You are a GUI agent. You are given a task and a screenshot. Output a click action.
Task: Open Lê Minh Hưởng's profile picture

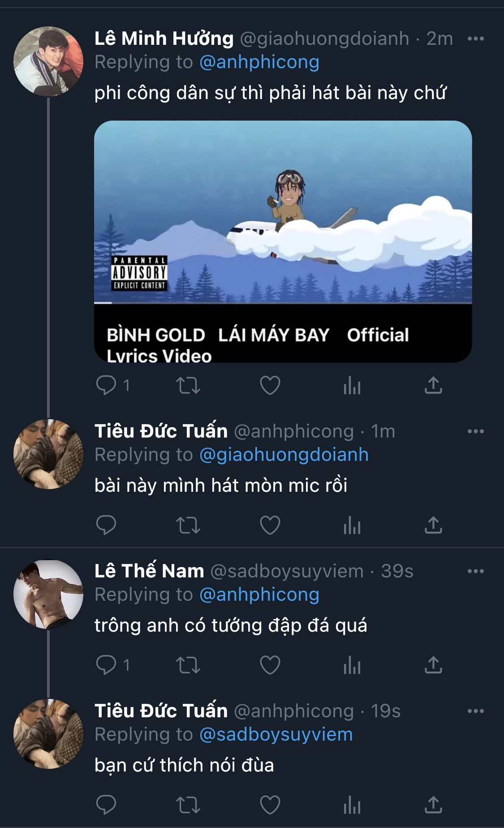coord(48,61)
